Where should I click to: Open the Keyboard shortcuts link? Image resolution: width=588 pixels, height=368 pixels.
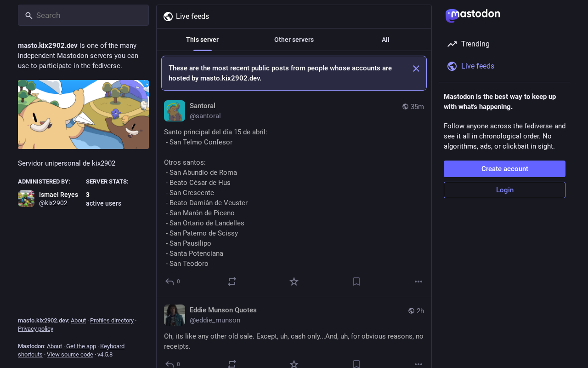71,350
